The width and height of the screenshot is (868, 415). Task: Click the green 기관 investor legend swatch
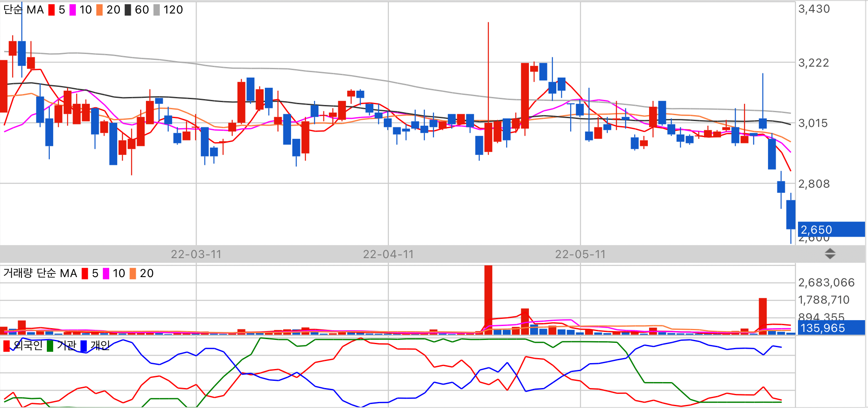click(x=50, y=346)
